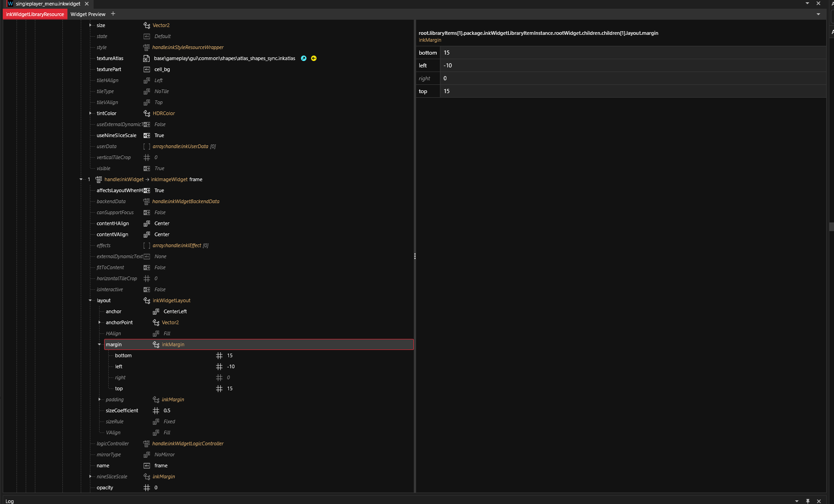Select the inkWidgetLibraryResource tab
834x504 pixels.
coord(35,14)
